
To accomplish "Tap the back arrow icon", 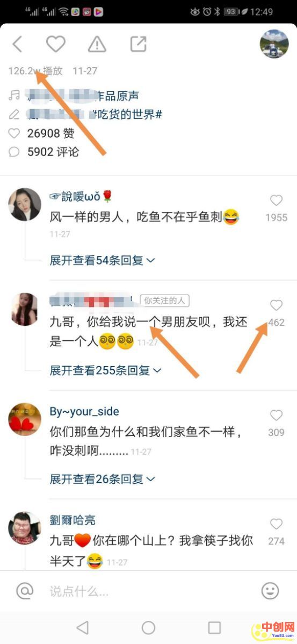I will [17, 44].
